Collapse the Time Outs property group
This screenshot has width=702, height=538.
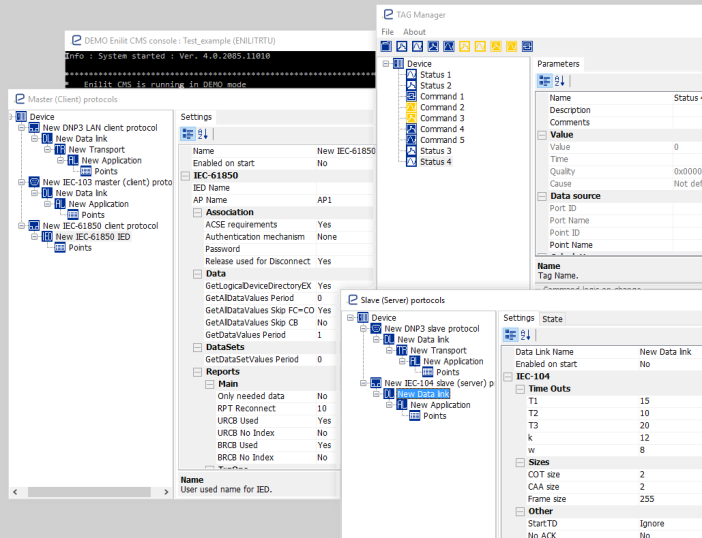pyautogui.click(x=509, y=388)
